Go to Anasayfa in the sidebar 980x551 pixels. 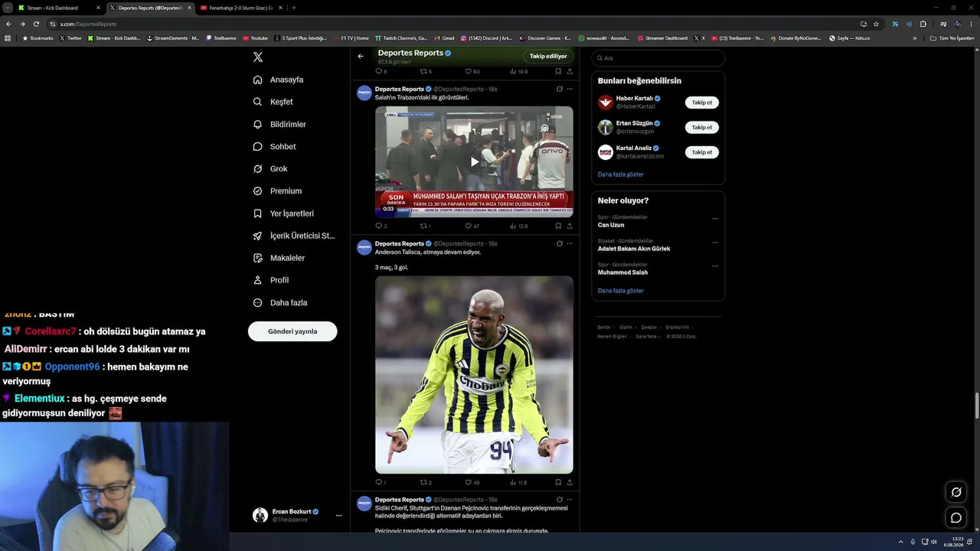click(x=278, y=80)
